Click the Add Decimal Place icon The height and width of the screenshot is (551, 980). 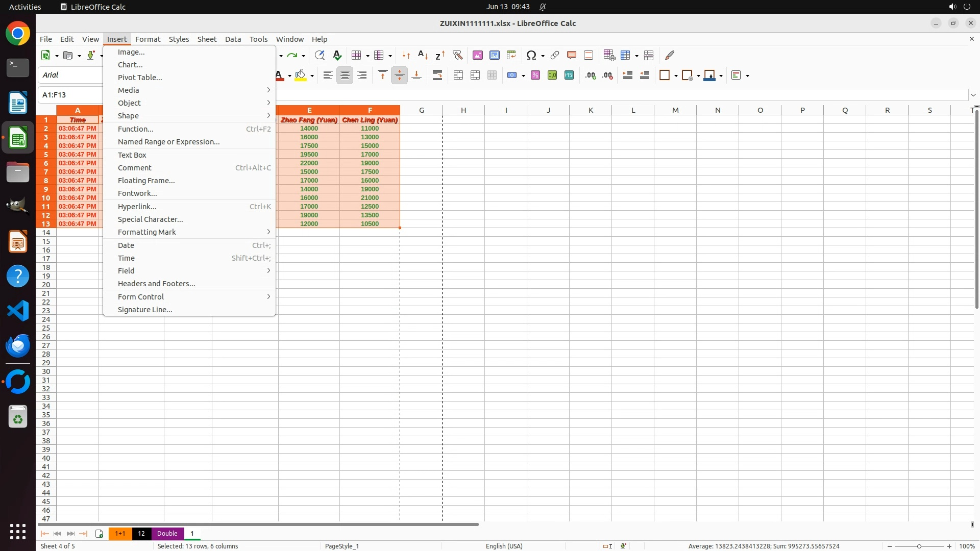[x=591, y=76]
